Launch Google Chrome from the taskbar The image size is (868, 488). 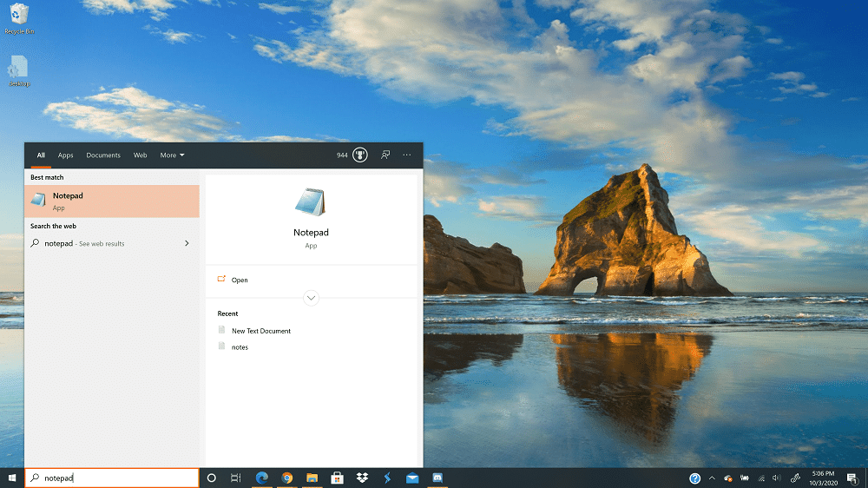click(286, 478)
